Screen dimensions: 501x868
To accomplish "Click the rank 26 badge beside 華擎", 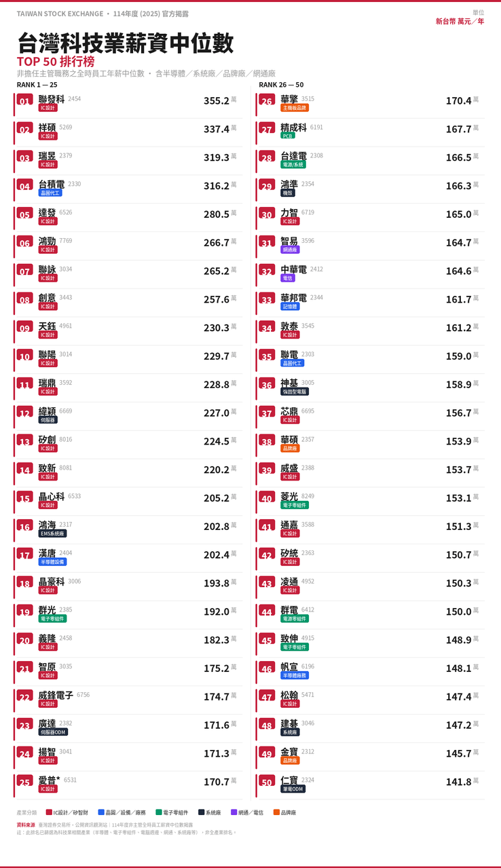I will coord(267,101).
